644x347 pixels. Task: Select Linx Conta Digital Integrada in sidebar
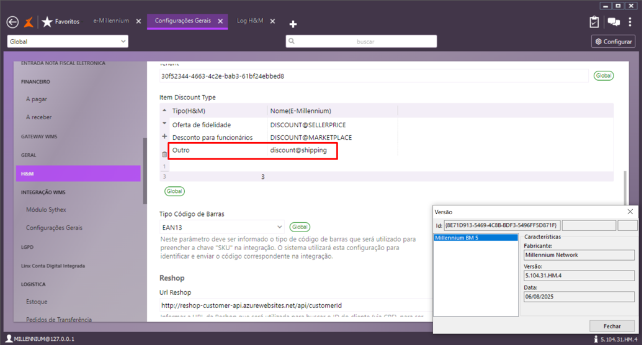[53, 266]
